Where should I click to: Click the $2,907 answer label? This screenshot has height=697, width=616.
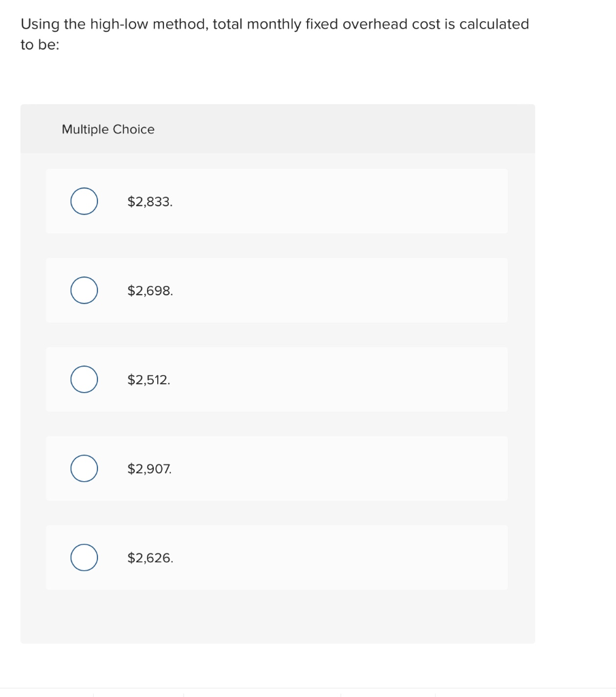coord(149,468)
